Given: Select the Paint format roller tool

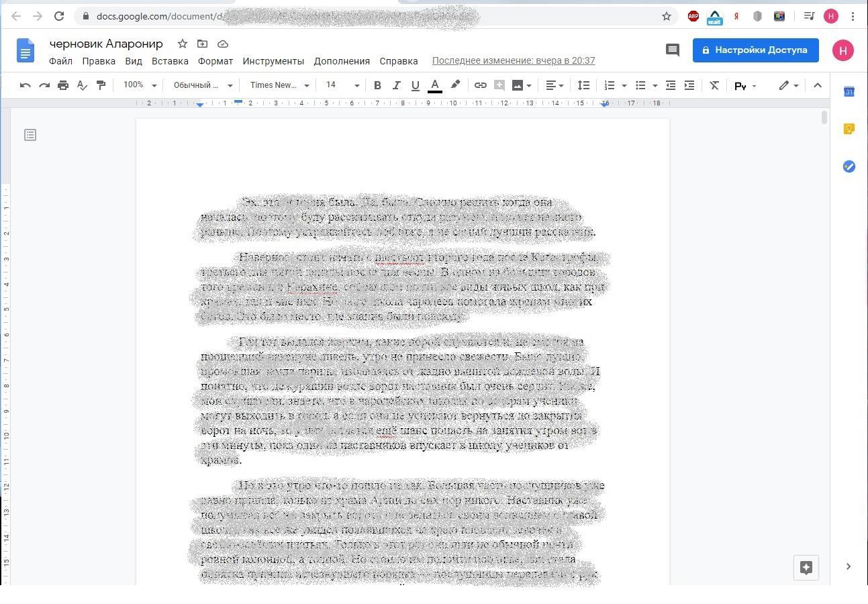Looking at the screenshot, I should click(101, 85).
